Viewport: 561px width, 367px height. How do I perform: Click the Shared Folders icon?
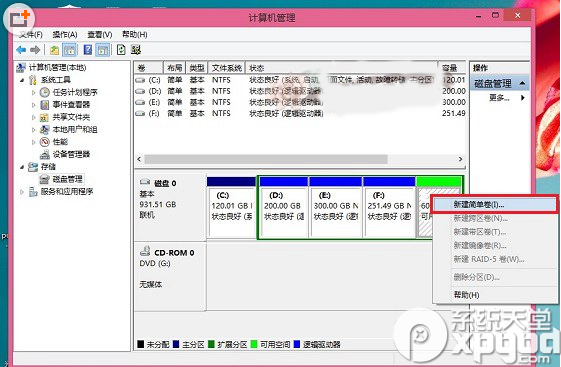coord(44,117)
